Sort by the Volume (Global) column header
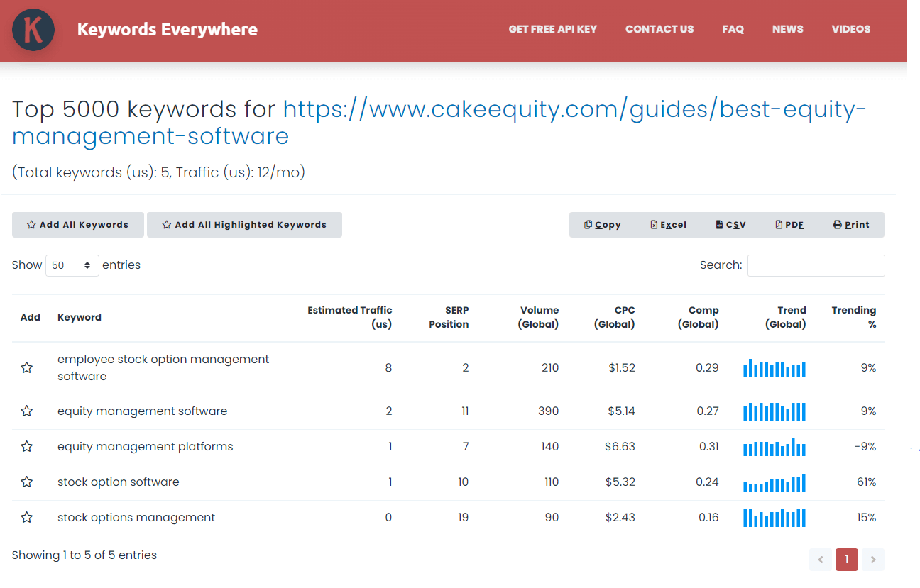This screenshot has width=920, height=588. (x=540, y=317)
